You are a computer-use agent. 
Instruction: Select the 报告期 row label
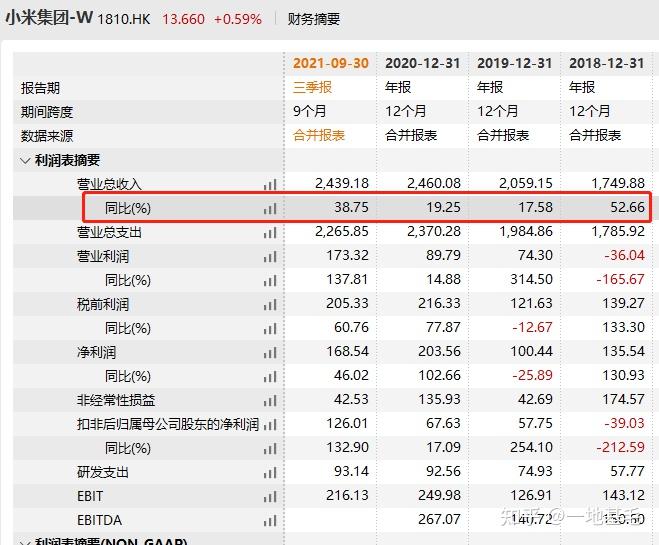(40, 88)
